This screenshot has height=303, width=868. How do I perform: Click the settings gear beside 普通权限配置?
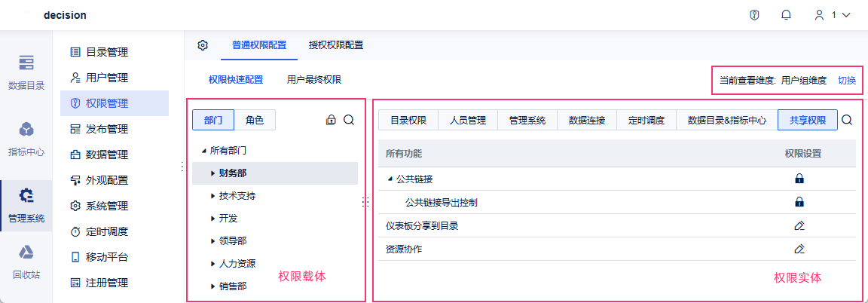tap(203, 45)
